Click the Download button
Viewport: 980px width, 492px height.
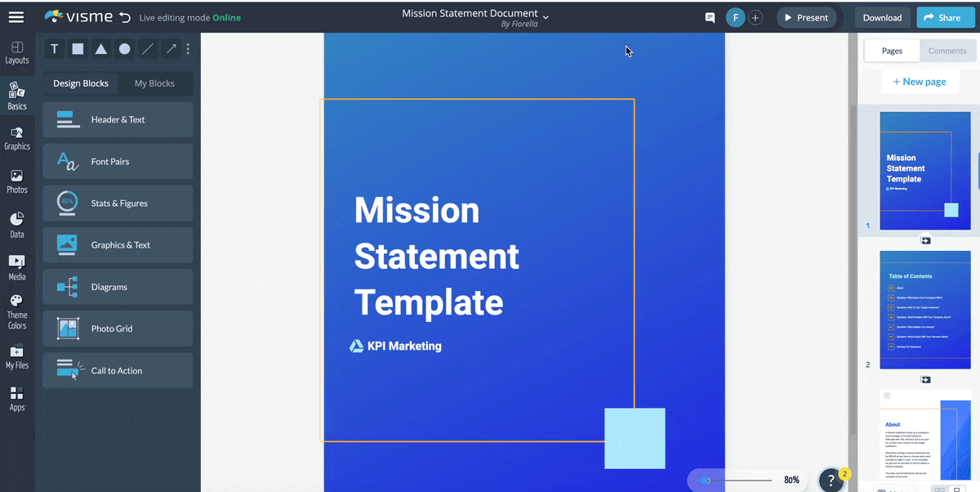point(882,16)
